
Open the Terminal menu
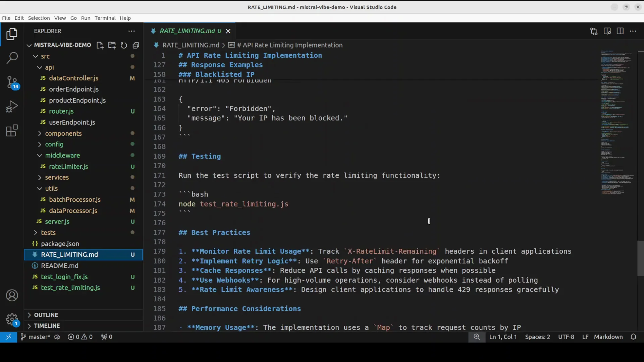point(105,18)
